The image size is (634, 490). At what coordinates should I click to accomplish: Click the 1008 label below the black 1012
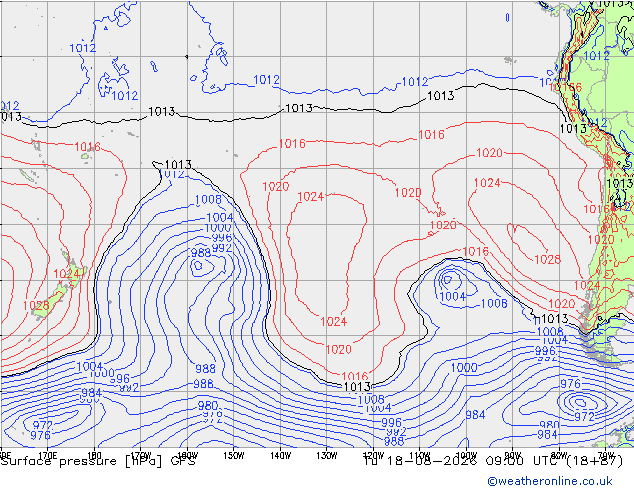coord(208,199)
